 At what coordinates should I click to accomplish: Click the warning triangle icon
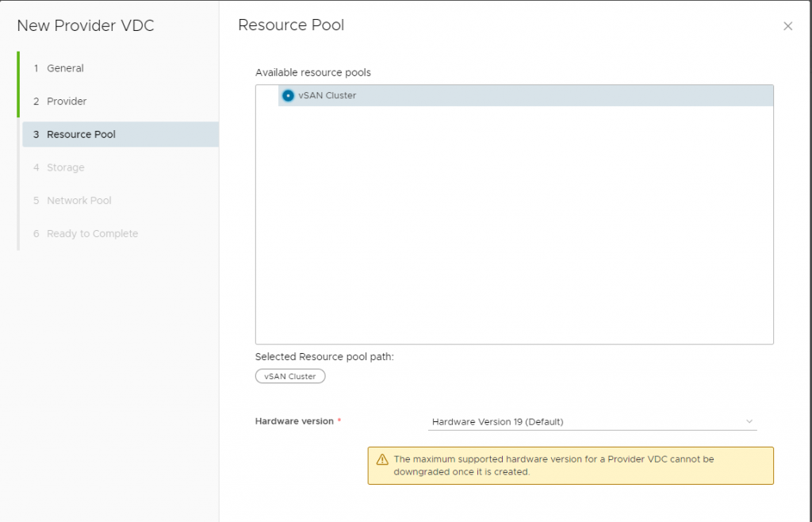tap(382, 459)
